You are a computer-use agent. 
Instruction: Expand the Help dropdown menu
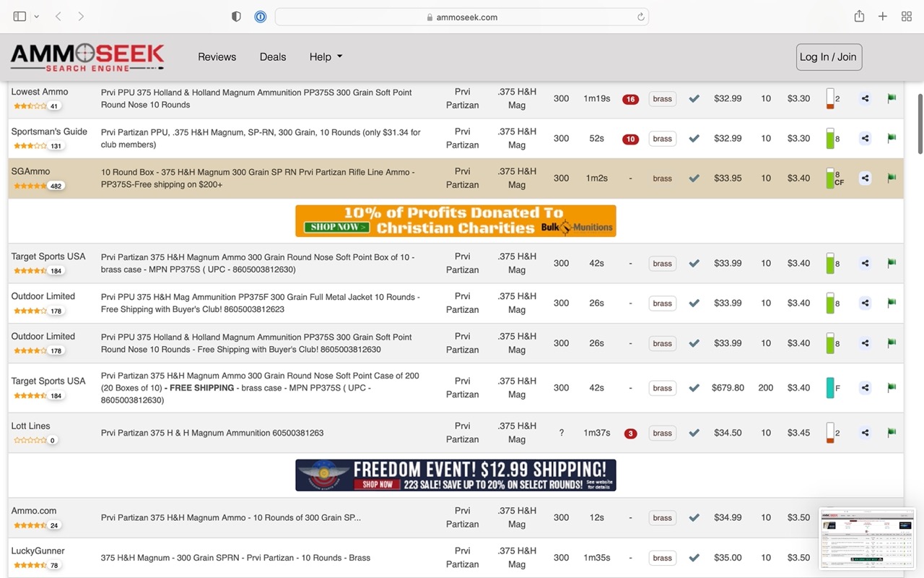tap(326, 57)
